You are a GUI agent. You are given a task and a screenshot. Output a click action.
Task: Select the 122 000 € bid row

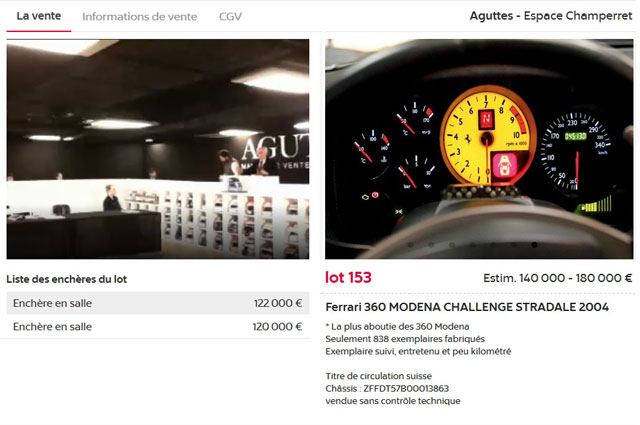click(158, 303)
